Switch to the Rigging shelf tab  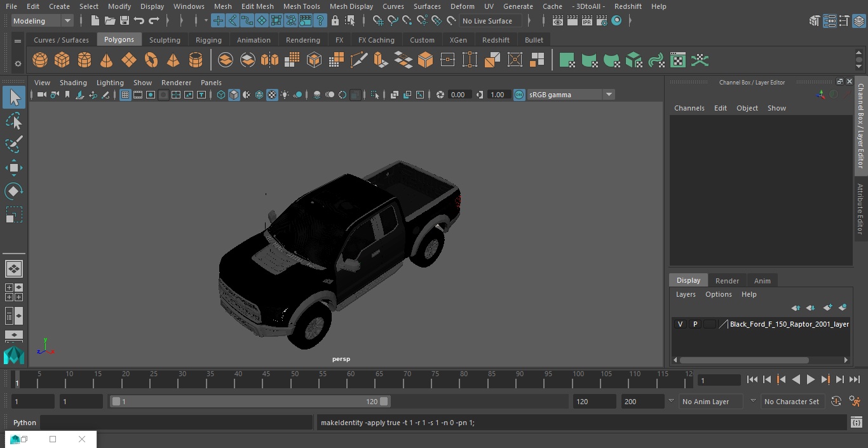208,40
